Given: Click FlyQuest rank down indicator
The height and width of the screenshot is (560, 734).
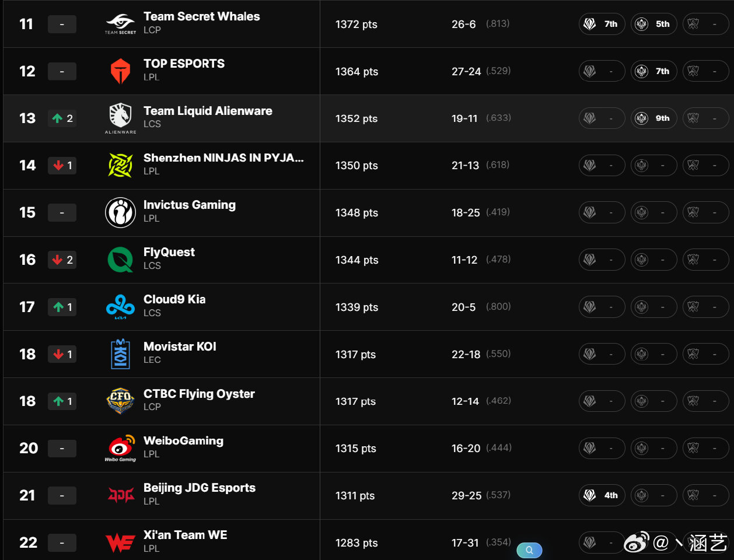Looking at the screenshot, I should coord(62,260).
